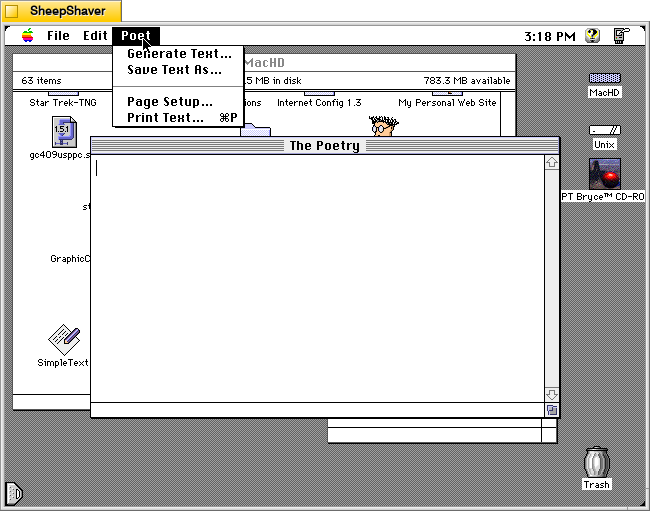Click the 63 items status text
The width and height of the screenshot is (650, 511).
(41, 81)
